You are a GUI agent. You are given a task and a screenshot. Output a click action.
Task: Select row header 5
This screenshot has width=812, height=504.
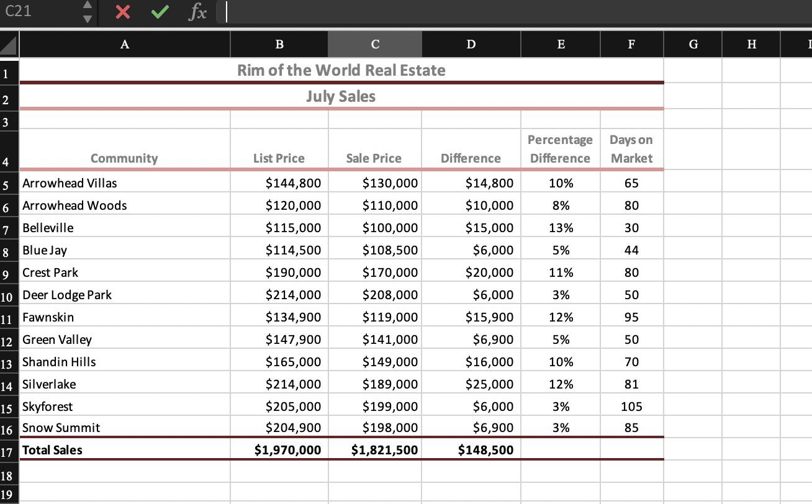point(7,183)
